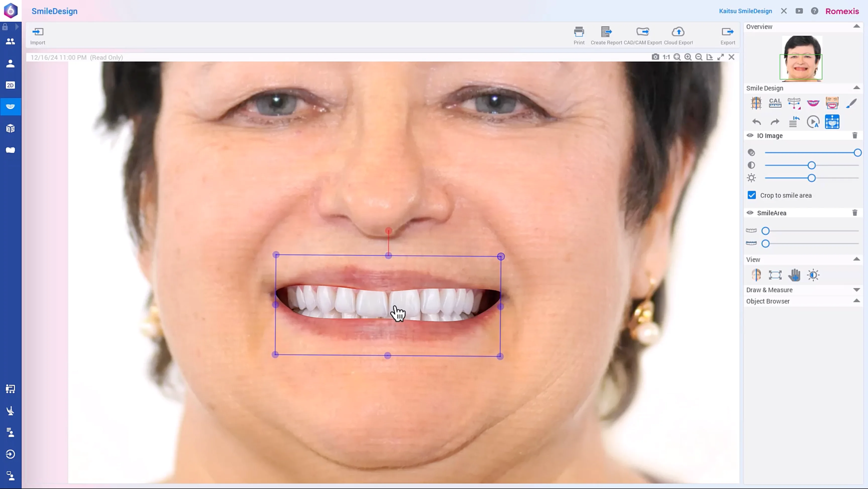Select the smile area crop tool
Screen dimensions: 868x489
point(832,103)
